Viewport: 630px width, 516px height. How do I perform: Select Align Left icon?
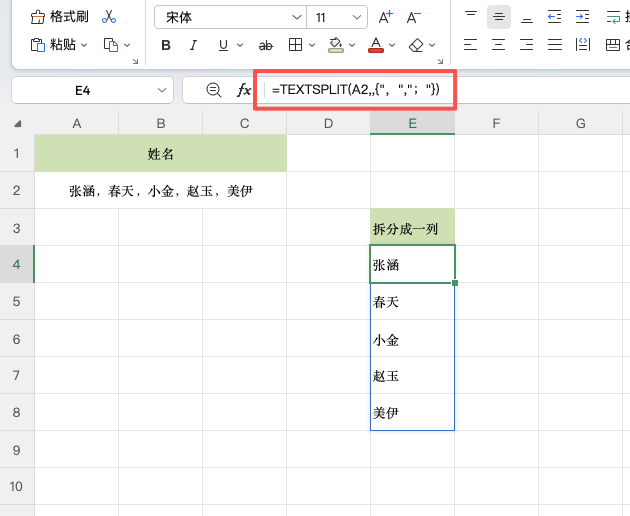click(470, 45)
